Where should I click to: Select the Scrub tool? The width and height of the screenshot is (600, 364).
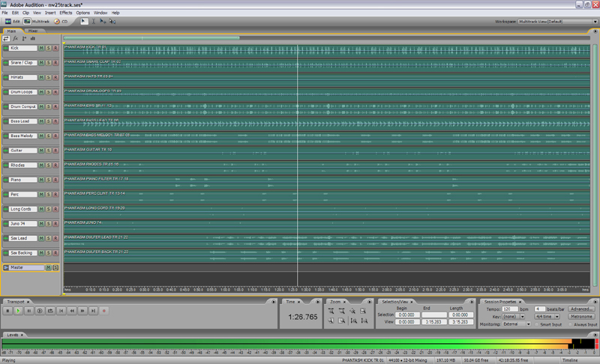[112, 22]
